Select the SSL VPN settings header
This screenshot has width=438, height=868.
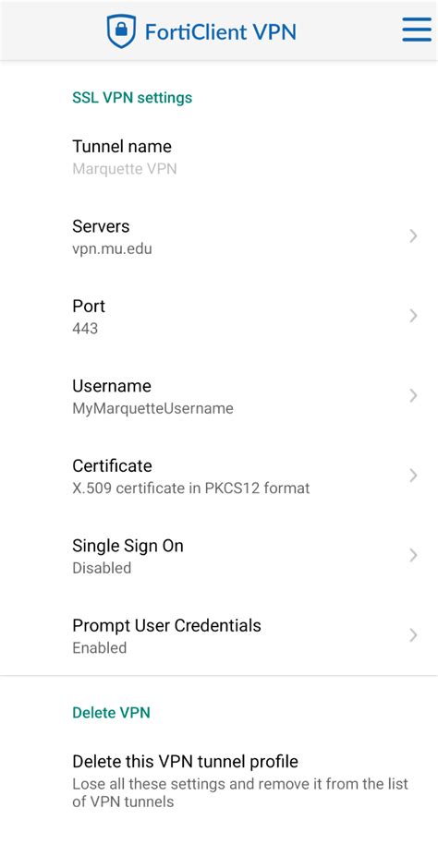(132, 98)
